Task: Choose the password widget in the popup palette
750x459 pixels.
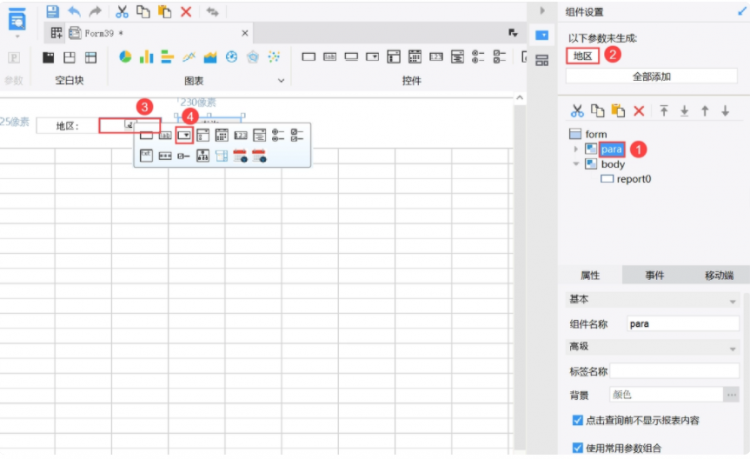Action: pos(165,156)
